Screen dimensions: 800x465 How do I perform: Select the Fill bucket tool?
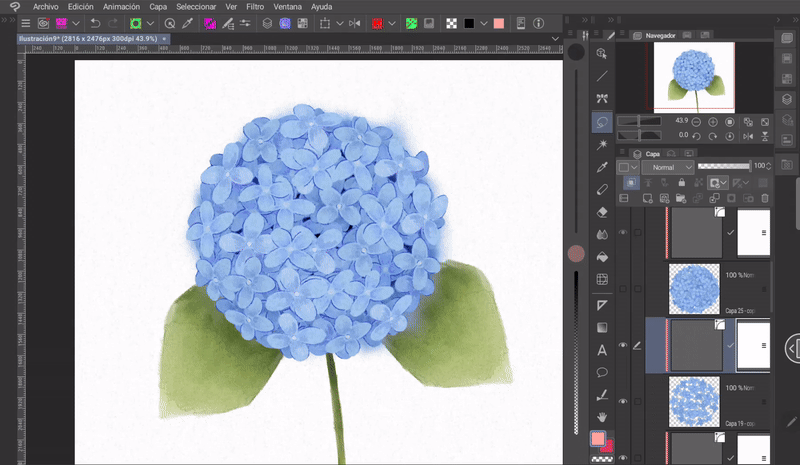[602, 257]
